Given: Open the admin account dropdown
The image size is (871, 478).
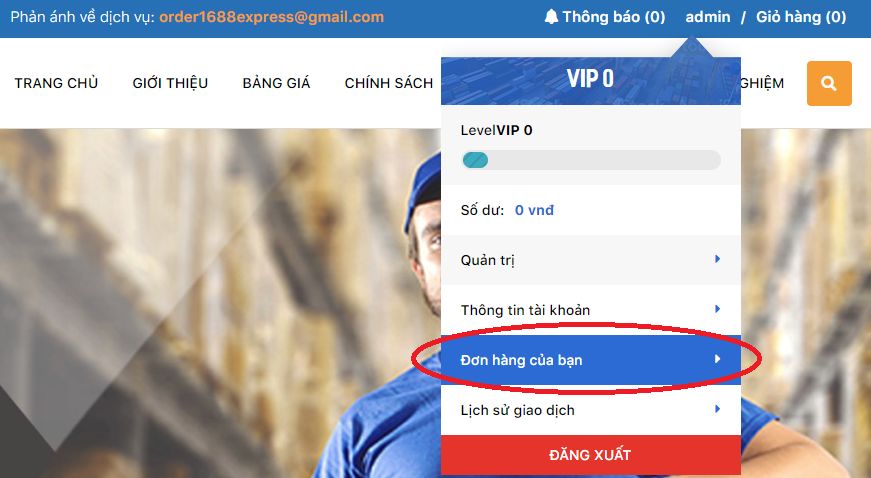Looking at the screenshot, I should pyautogui.click(x=708, y=17).
